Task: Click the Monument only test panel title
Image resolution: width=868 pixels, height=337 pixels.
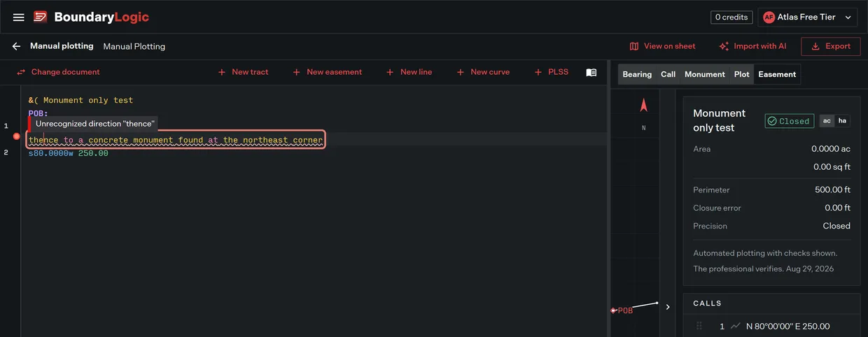Action: [720, 120]
